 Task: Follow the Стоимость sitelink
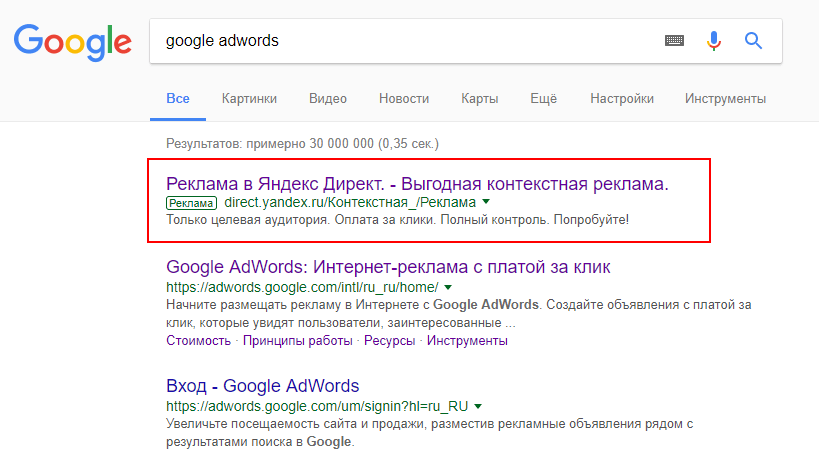(198, 341)
